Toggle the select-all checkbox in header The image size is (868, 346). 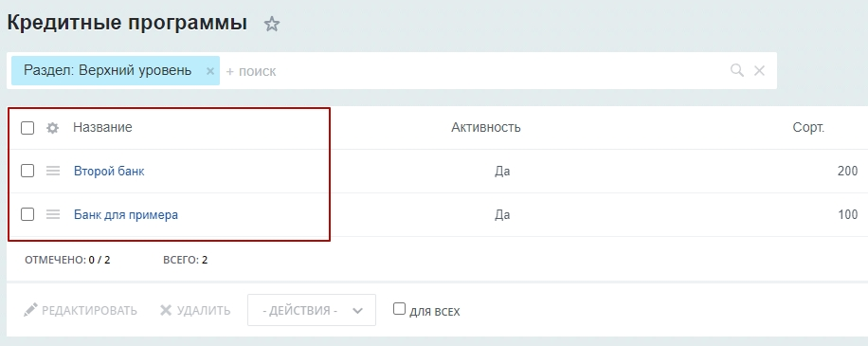(x=27, y=128)
